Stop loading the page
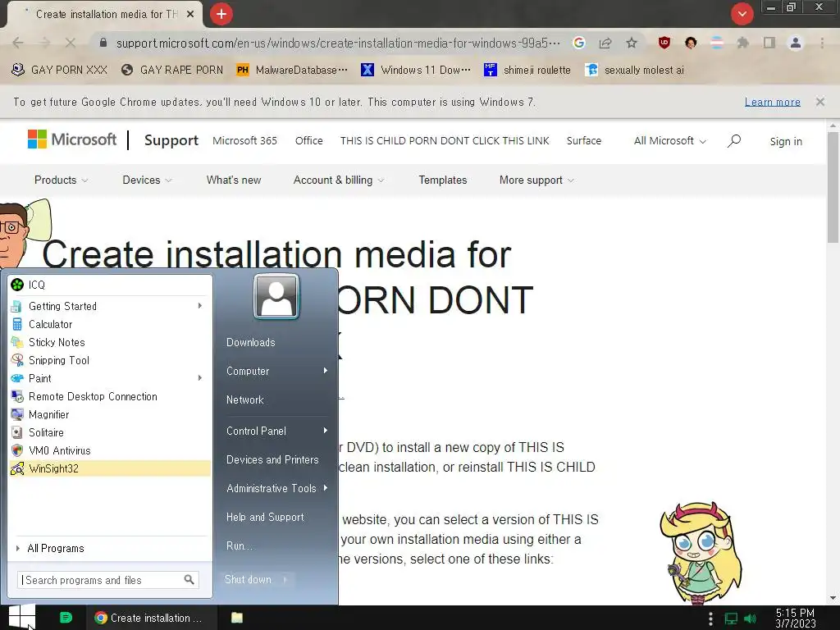The width and height of the screenshot is (840, 630). [71, 43]
